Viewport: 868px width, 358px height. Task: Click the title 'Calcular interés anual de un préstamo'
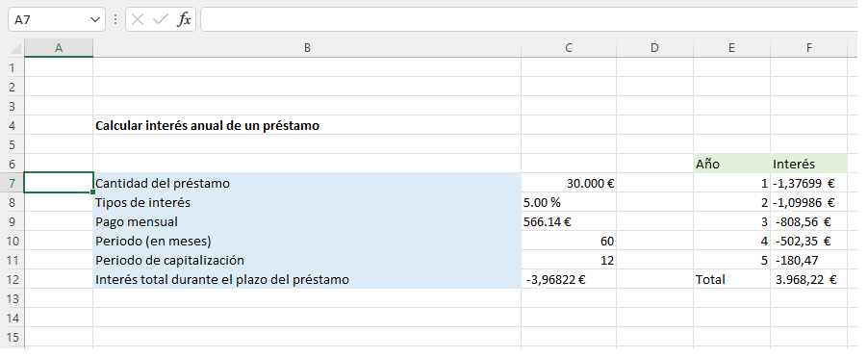click(208, 126)
